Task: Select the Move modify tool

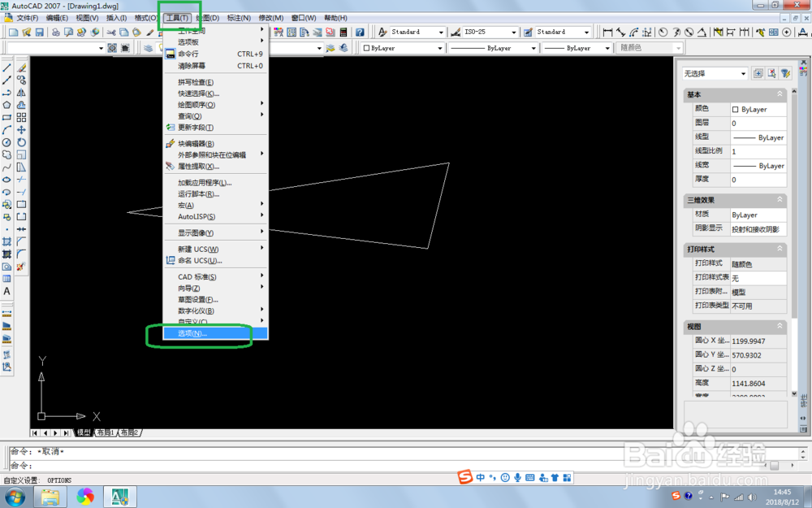Action: pos(21,130)
